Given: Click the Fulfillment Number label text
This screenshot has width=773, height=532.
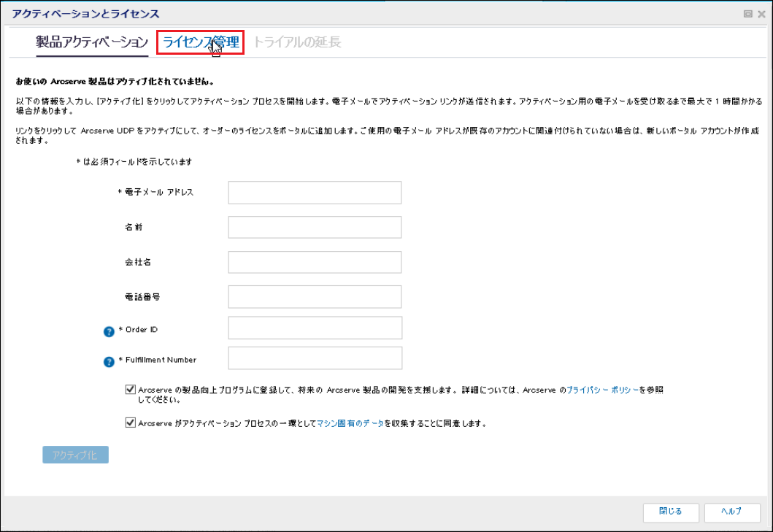Looking at the screenshot, I should [x=161, y=360].
